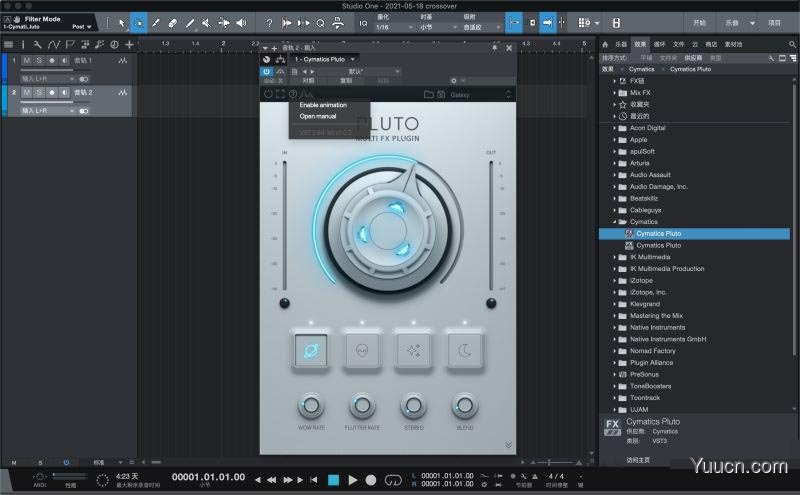Click Pluto plugin fullscreen brackets icon
800x495 pixels.
pos(280,94)
